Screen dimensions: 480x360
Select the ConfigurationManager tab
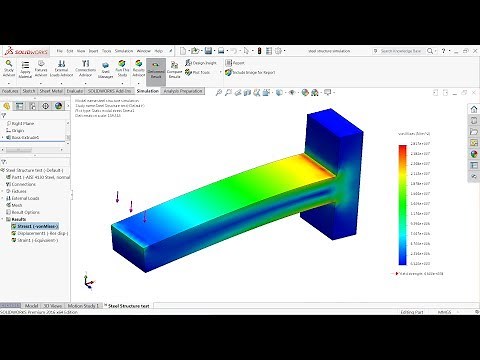[33, 106]
